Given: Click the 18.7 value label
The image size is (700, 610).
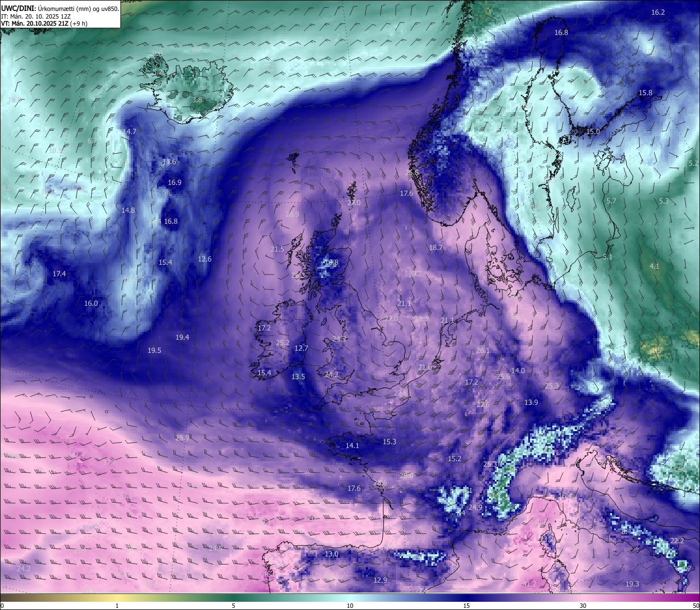Looking at the screenshot, I should pyautogui.click(x=436, y=247).
